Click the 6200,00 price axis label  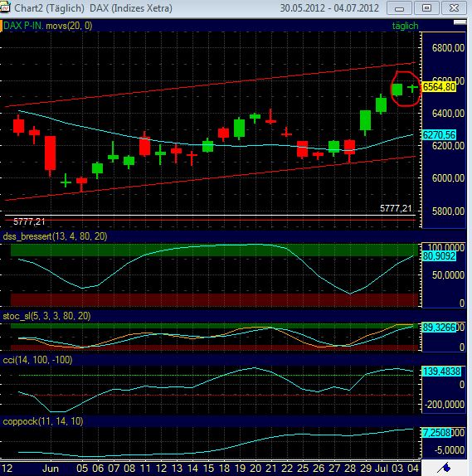coord(448,146)
